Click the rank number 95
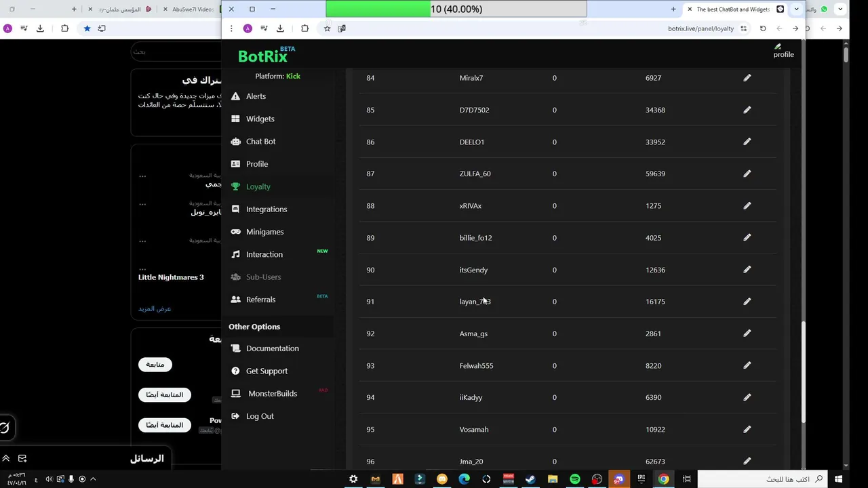The image size is (868, 488). (370, 429)
